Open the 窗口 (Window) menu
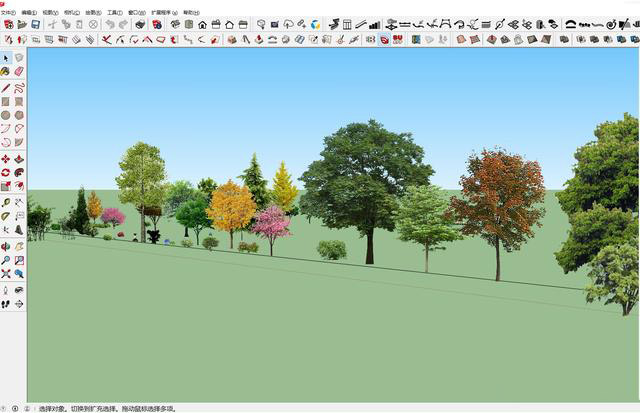The width and height of the screenshot is (640, 413). click(136, 12)
